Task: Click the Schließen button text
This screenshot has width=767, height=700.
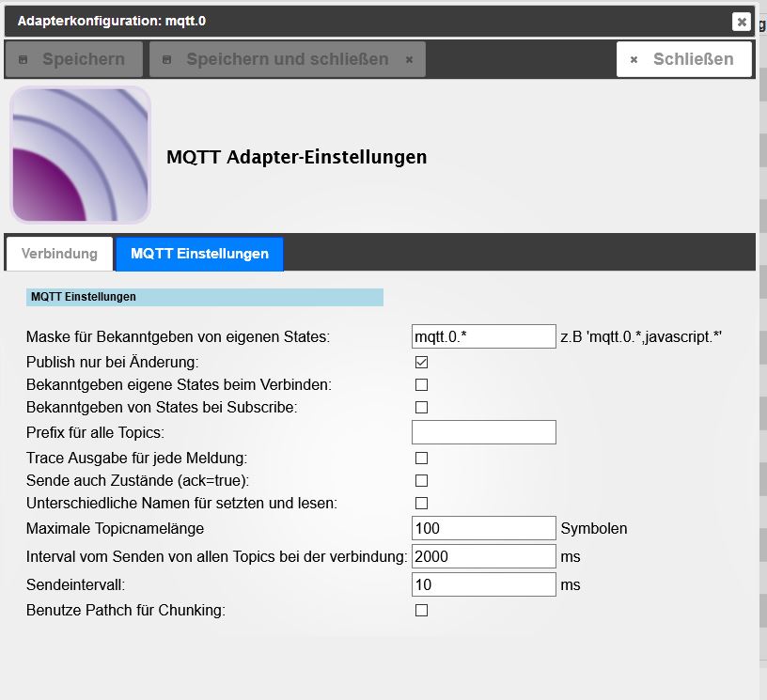Action: (693, 59)
